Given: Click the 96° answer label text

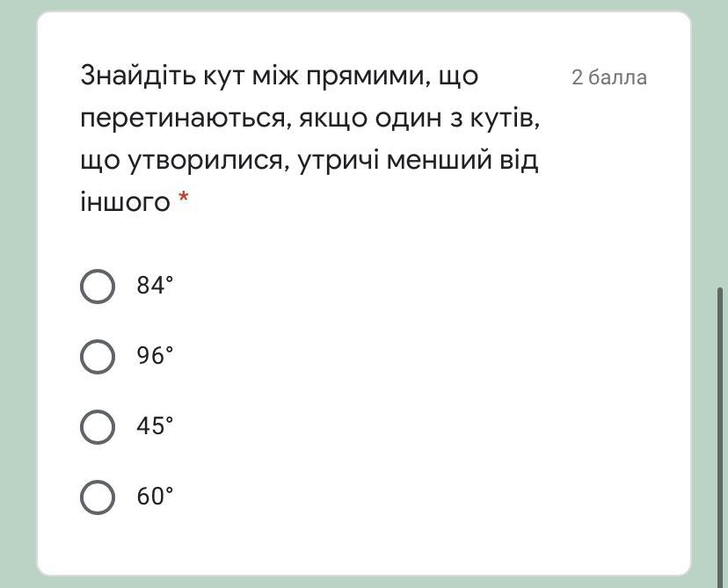Looking at the screenshot, I should [x=155, y=355].
